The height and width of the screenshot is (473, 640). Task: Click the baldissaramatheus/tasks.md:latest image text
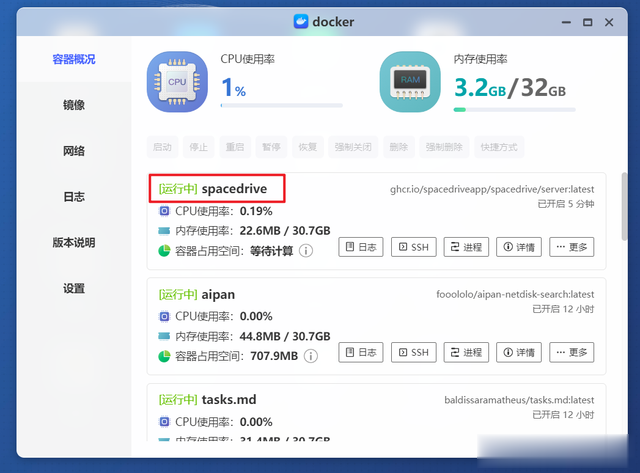[x=519, y=400]
